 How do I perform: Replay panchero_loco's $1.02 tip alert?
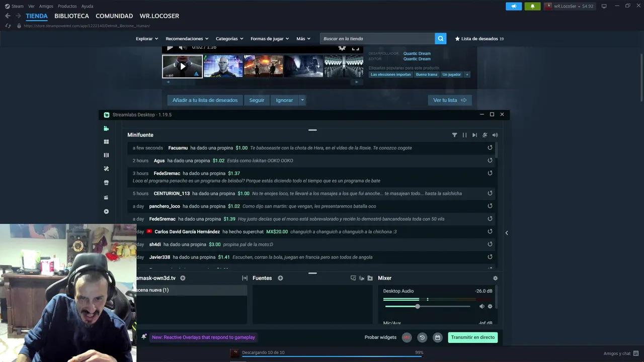pos(490,206)
